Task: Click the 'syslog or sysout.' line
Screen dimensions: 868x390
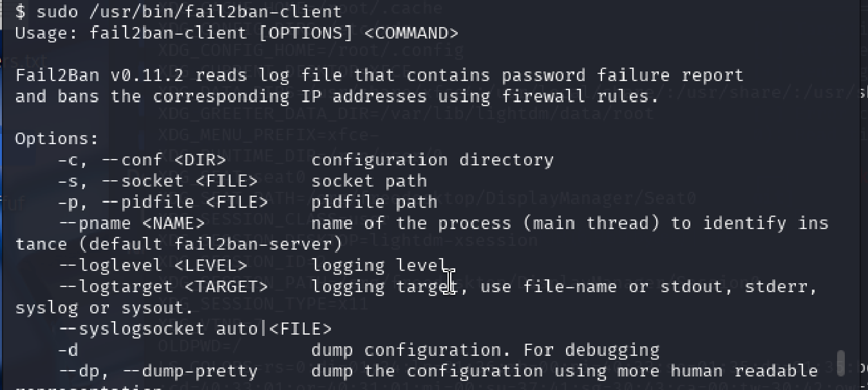Action: coord(104,308)
